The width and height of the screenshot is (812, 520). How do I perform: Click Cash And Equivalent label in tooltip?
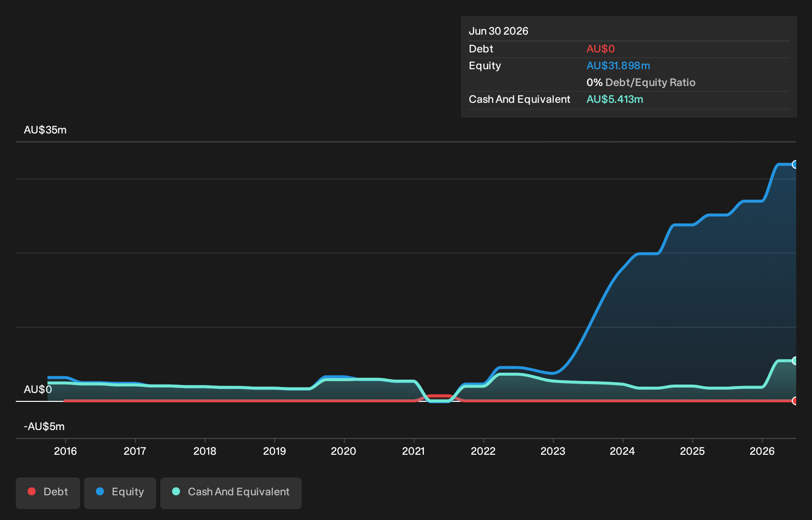519,99
